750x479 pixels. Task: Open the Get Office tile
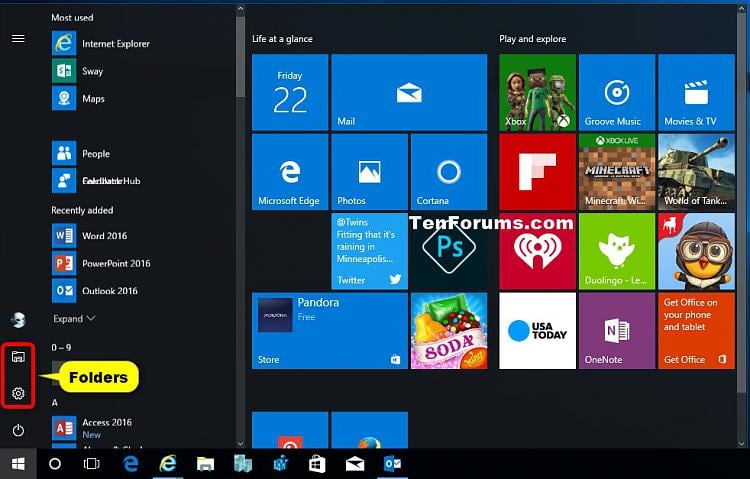click(696, 331)
